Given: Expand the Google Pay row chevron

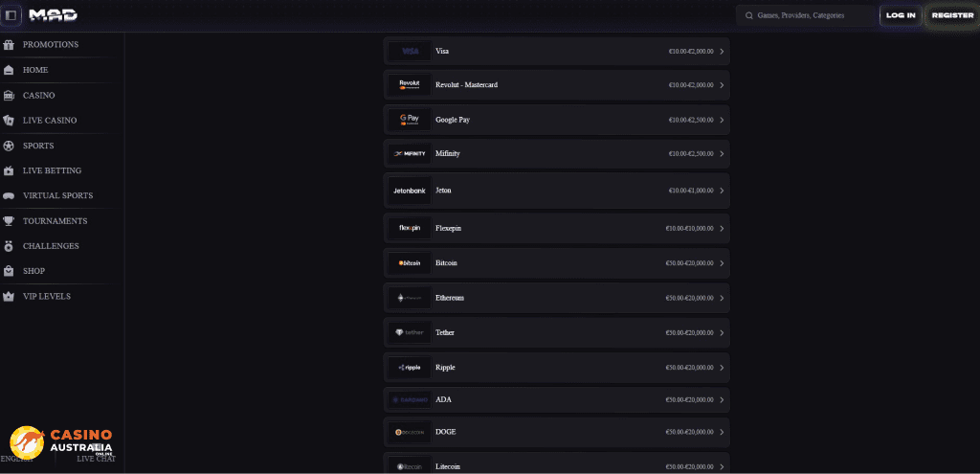Looking at the screenshot, I should (x=722, y=120).
